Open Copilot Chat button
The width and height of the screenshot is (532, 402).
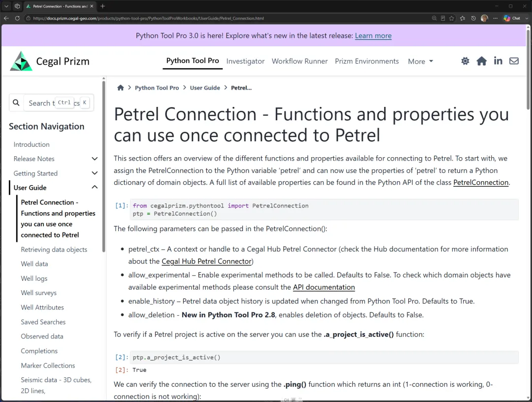512,18
